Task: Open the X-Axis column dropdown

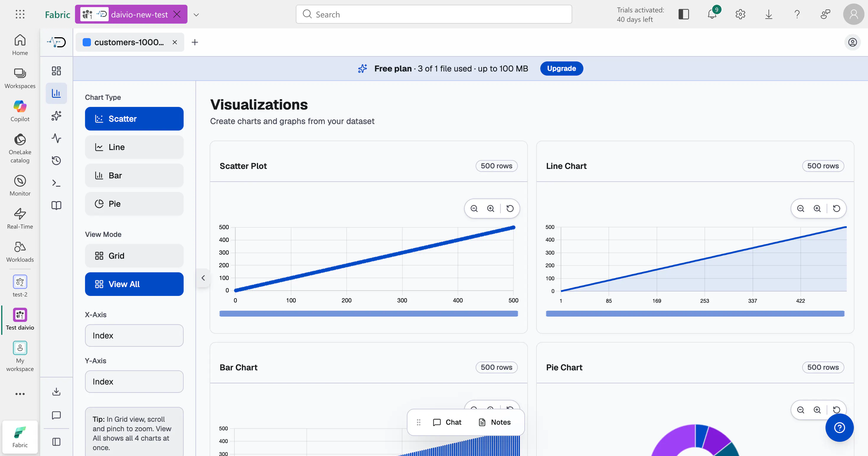Action: (134, 335)
